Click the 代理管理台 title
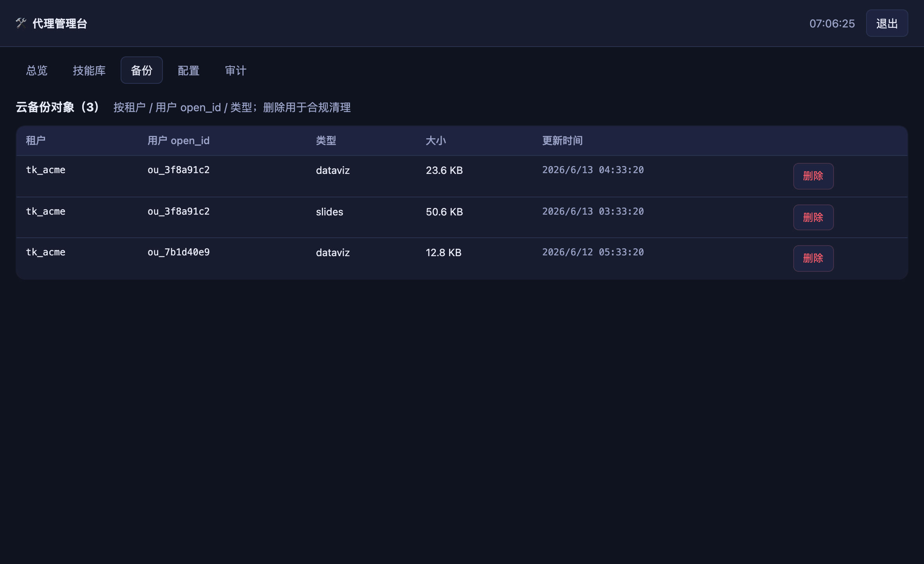924x564 pixels. tap(60, 23)
